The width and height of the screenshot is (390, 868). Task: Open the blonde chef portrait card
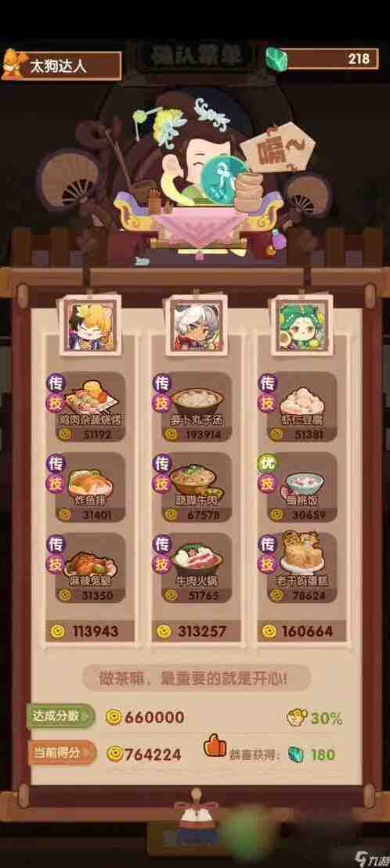point(90,324)
